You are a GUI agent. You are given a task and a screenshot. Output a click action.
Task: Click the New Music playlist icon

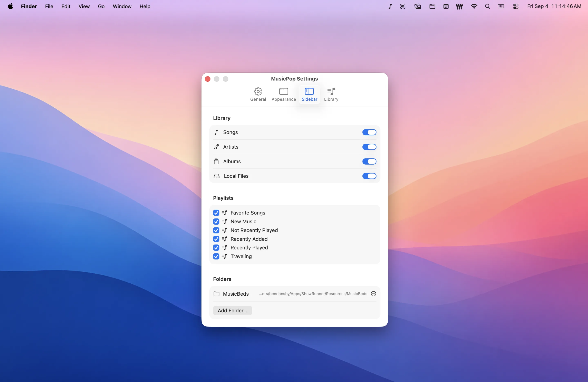224,221
